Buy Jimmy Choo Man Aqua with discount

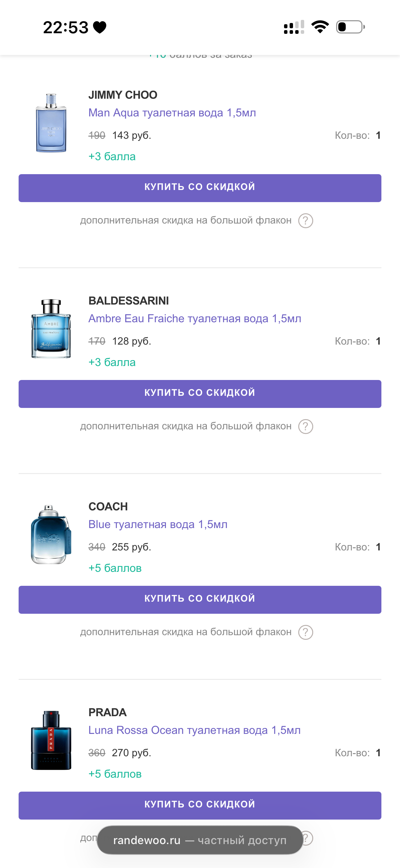[200, 188]
